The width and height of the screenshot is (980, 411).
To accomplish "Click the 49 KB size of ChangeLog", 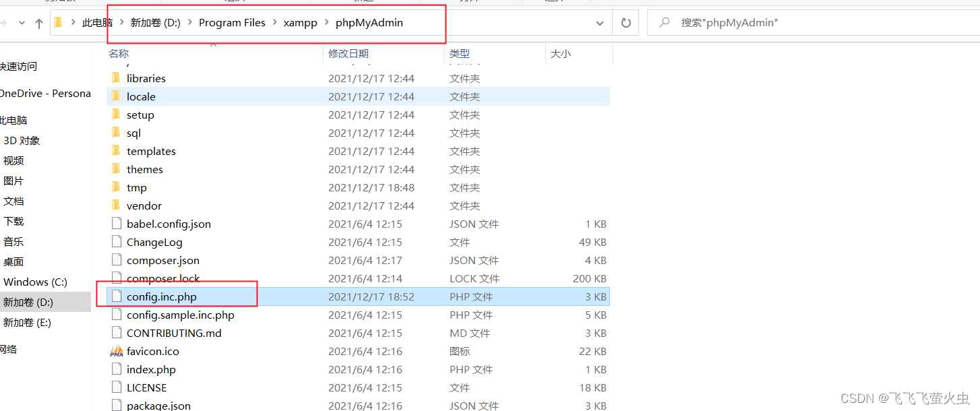I will 592,242.
